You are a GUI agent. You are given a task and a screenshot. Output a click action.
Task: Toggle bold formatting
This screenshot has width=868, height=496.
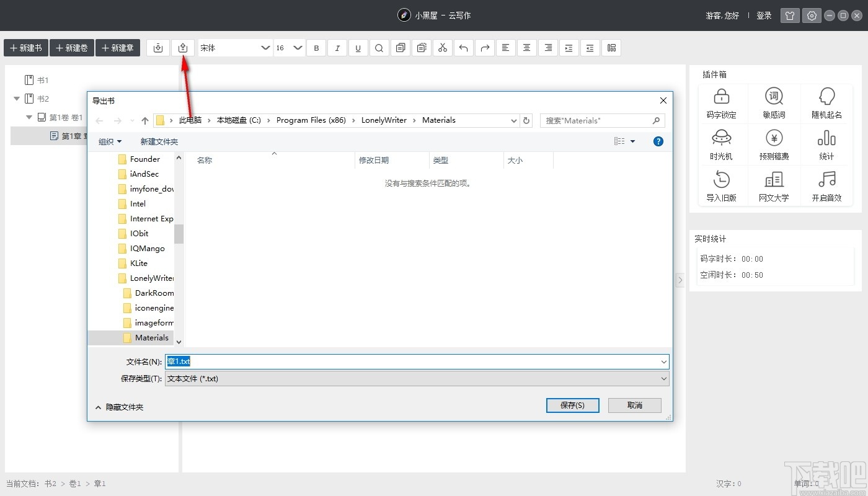pyautogui.click(x=316, y=48)
